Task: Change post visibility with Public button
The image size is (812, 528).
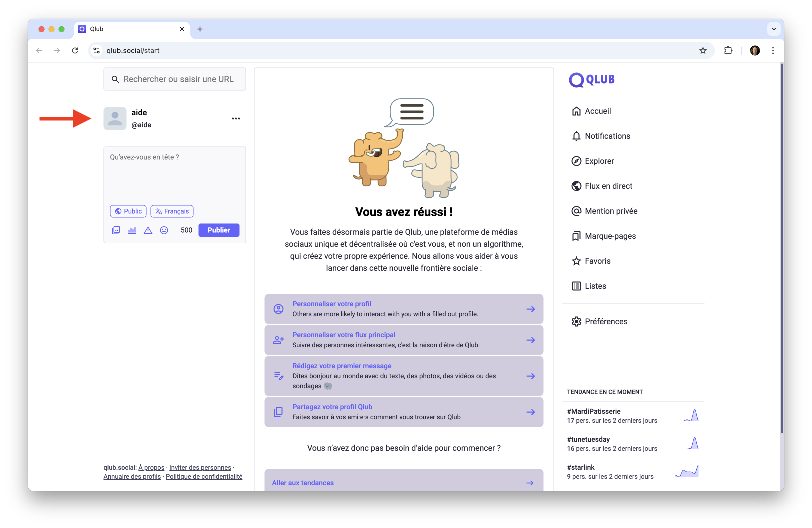Action: pos(128,211)
